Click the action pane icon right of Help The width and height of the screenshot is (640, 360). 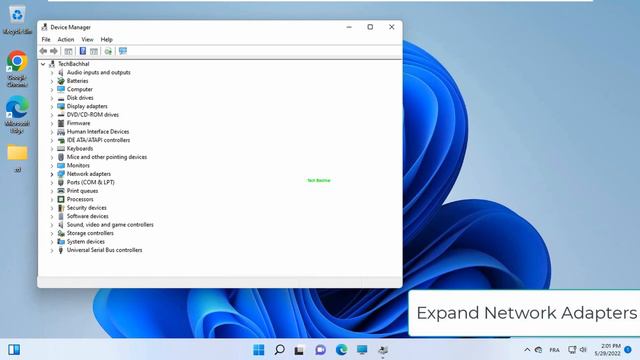(94, 51)
